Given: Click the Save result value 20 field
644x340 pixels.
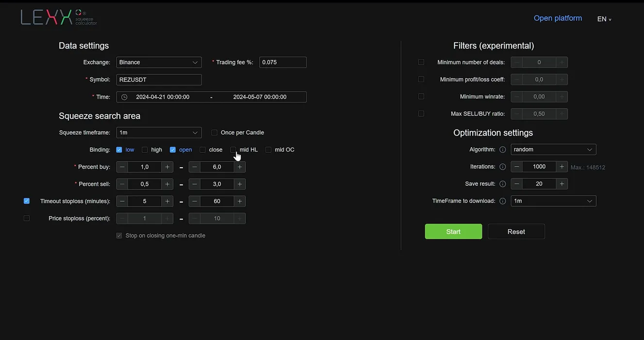Looking at the screenshot, I should tap(539, 184).
